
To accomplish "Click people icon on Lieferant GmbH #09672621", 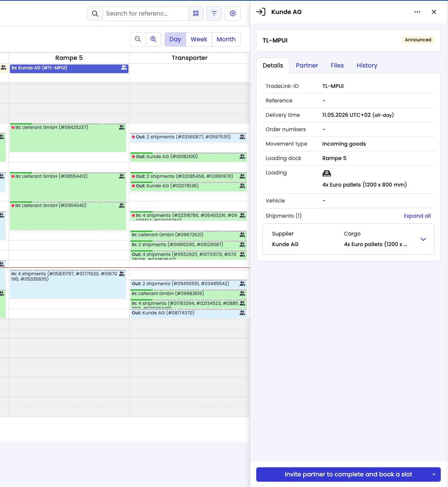I will click(x=242, y=235).
